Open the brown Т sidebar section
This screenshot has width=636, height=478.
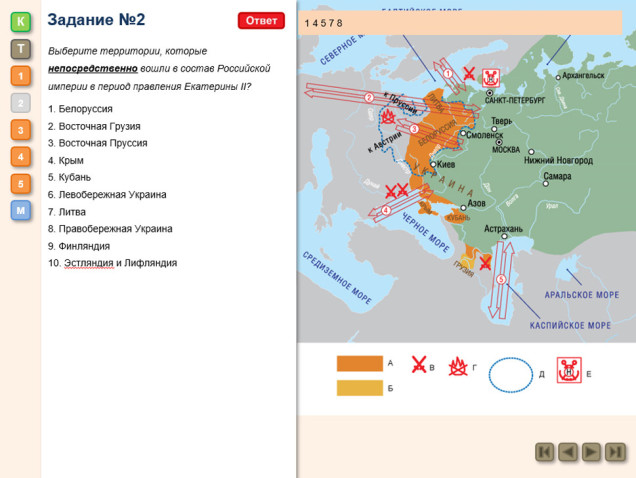(x=20, y=48)
